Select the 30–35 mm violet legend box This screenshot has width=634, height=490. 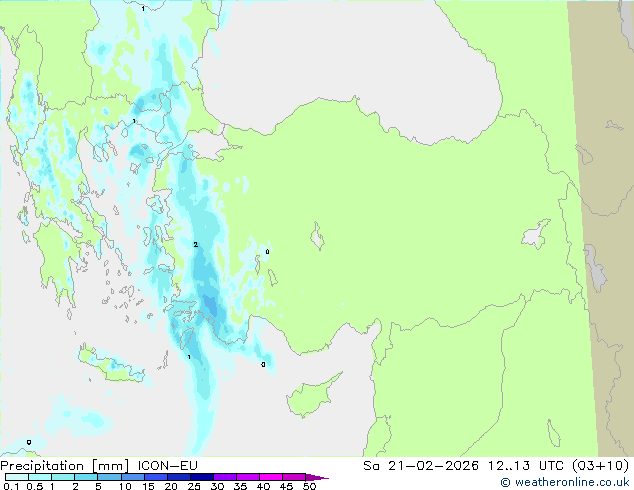[x=224, y=477]
